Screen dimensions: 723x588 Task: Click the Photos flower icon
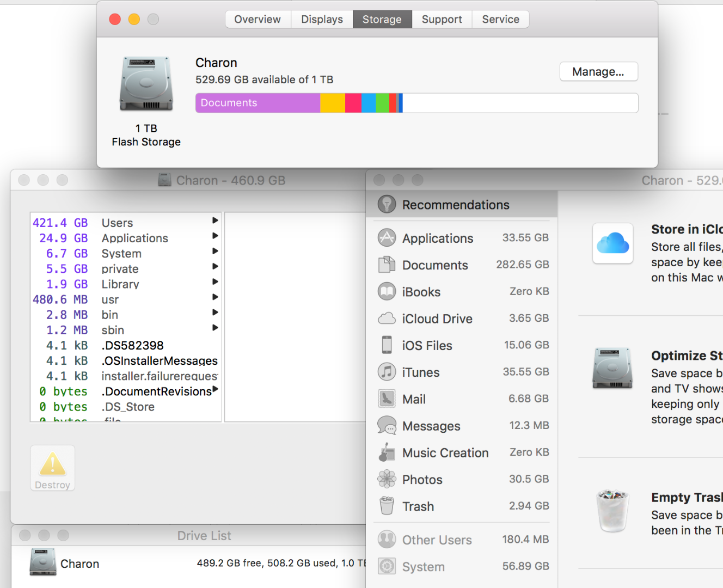[x=387, y=479]
